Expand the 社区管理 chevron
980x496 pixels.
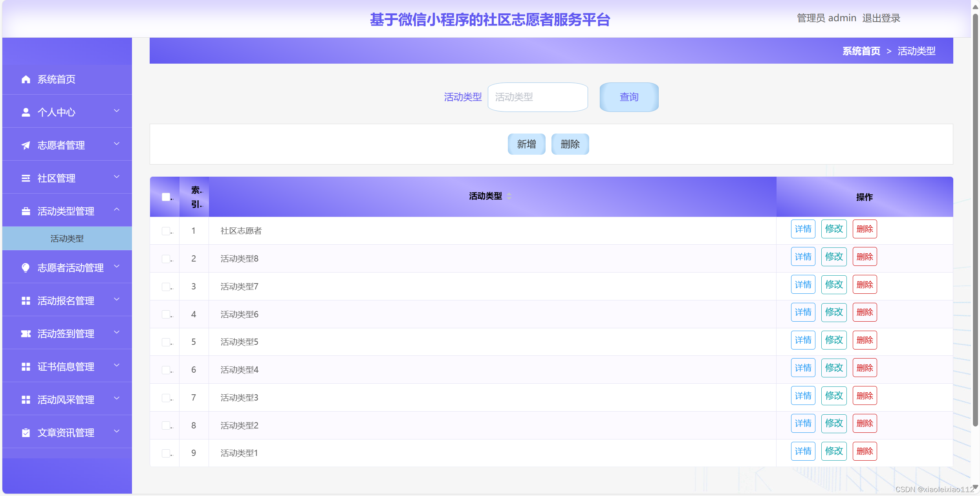click(117, 177)
